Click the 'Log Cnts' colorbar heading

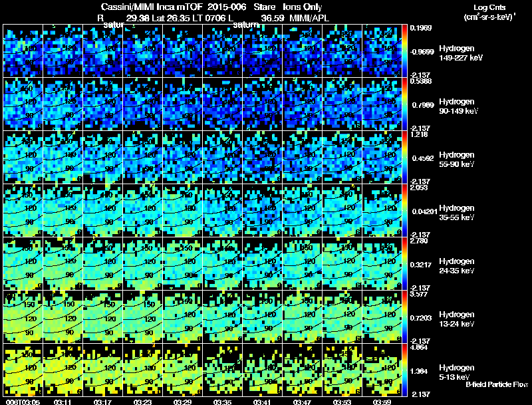pyautogui.click(x=489, y=7)
